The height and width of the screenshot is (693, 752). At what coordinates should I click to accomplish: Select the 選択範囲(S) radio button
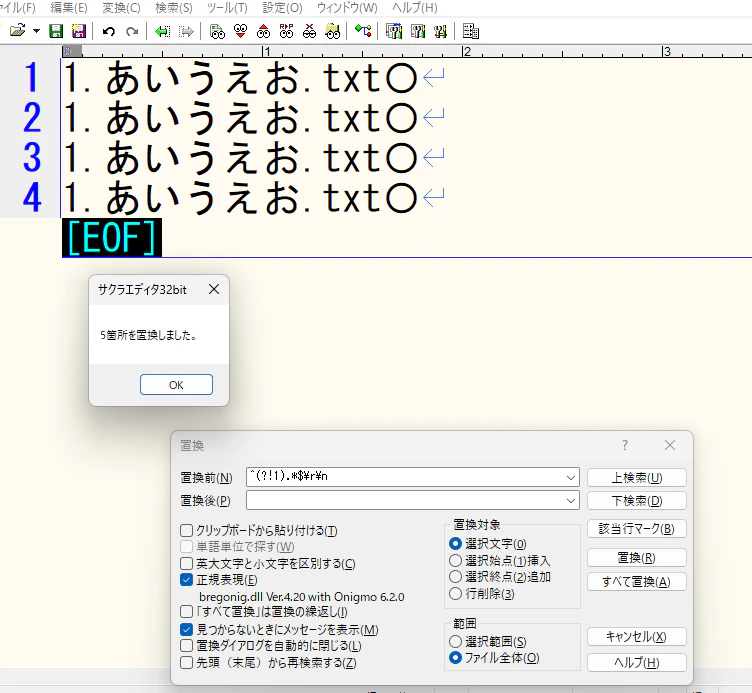(455, 642)
